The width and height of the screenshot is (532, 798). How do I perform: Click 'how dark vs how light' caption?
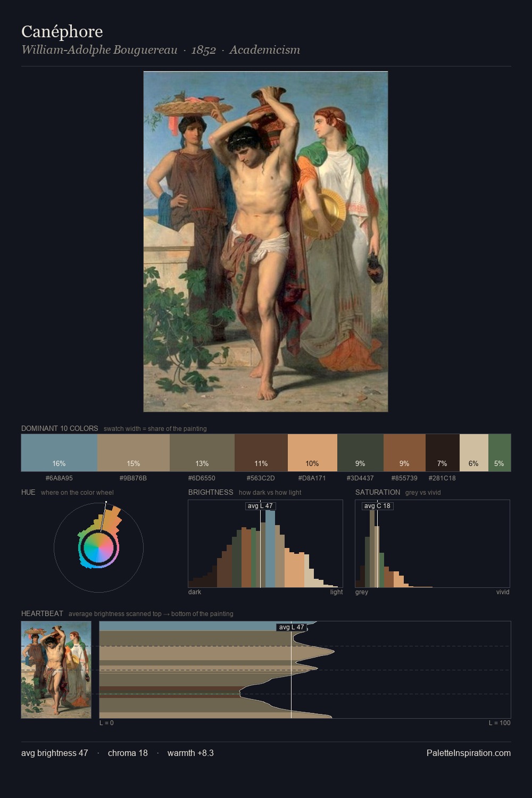pyautogui.click(x=270, y=493)
